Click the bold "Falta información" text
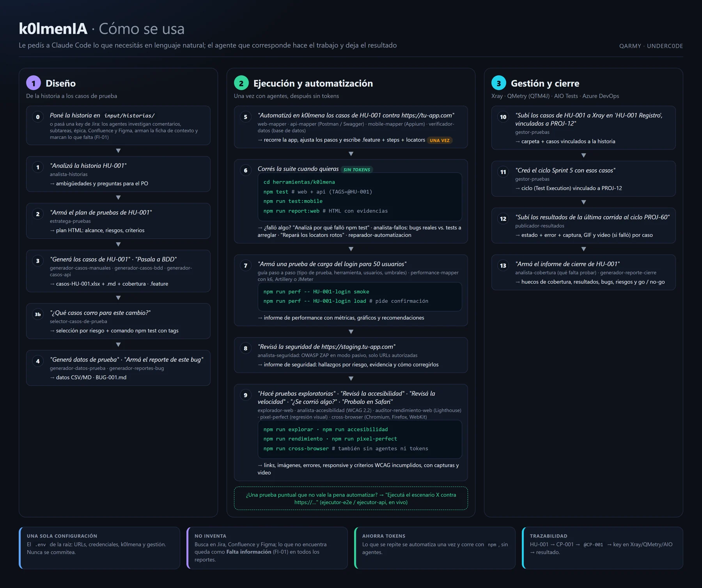702x588 pixels. tap(249, 552)
